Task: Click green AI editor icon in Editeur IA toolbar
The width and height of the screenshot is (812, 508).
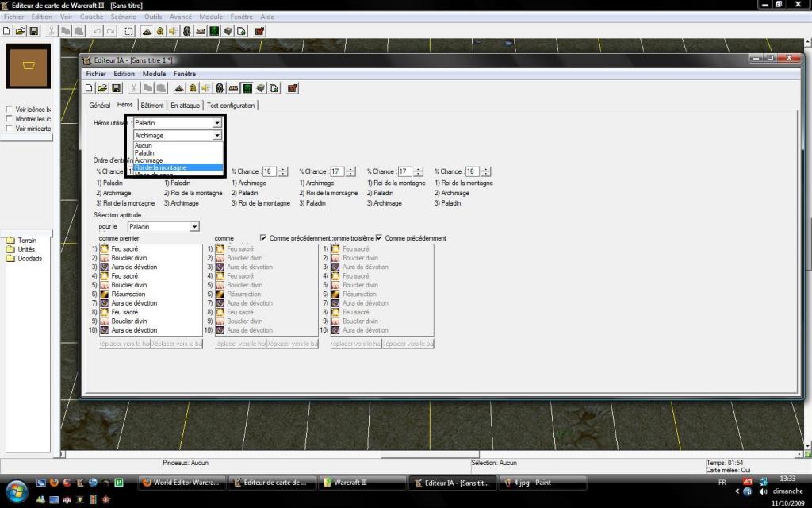Action: (247, 88)
